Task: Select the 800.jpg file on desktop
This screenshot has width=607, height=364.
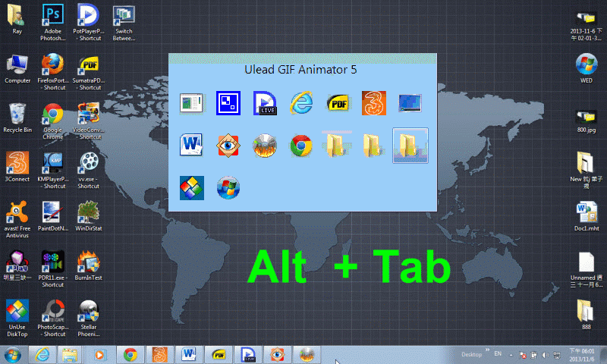Action: tap(586, 121)
